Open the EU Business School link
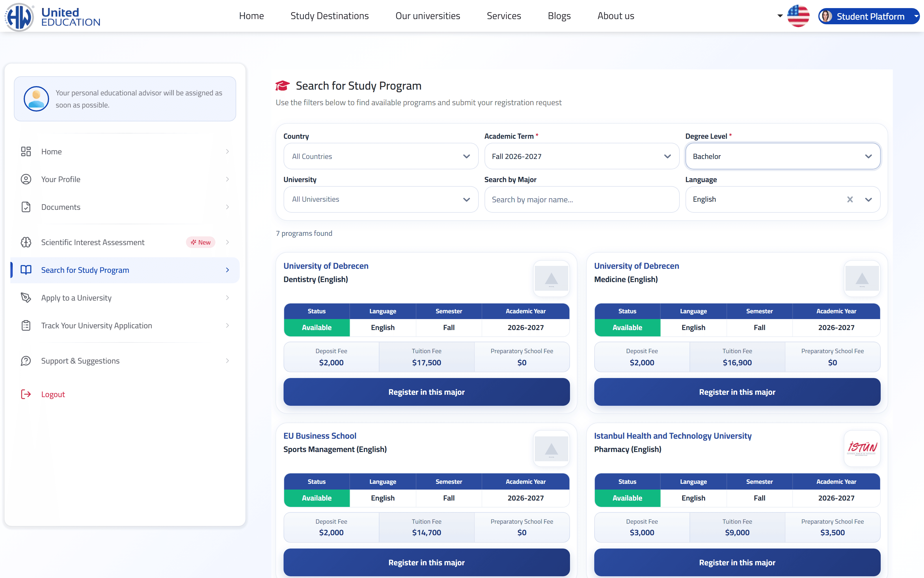 (320, 436)
